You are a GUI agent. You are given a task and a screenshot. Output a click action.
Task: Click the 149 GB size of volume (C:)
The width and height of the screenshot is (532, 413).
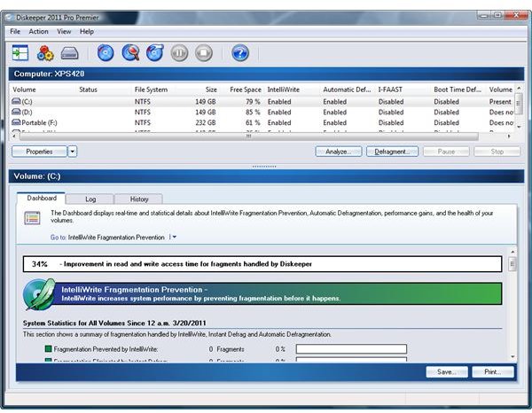coord(206,101)
